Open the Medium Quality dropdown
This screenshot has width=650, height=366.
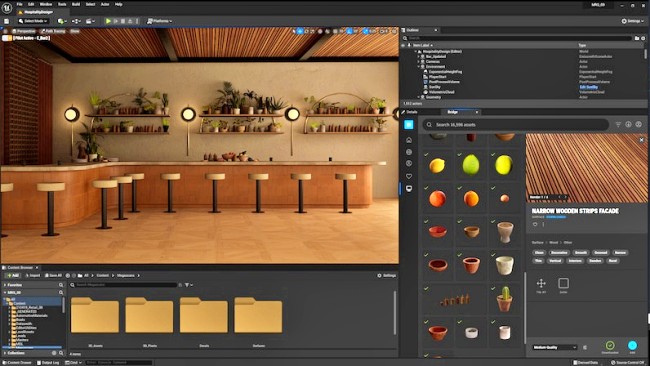point(555,347)
